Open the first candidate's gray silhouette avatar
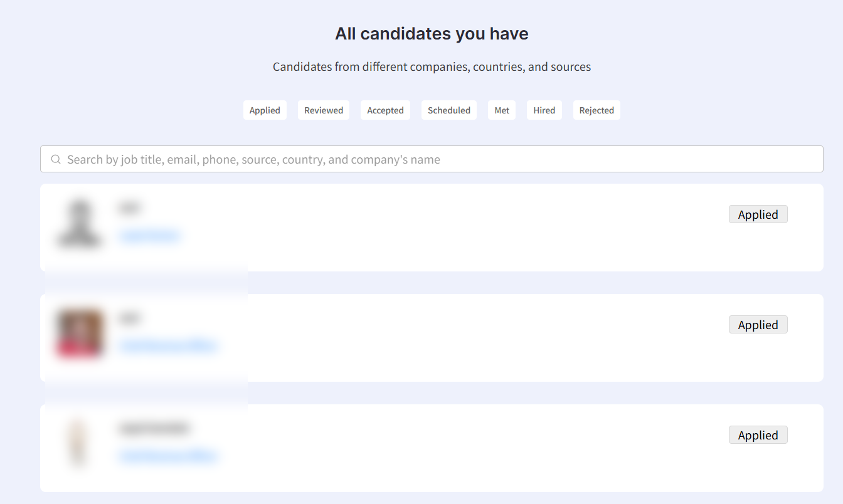Image resolution: width=843 pixels, height=504 pixels. [80, 224]
